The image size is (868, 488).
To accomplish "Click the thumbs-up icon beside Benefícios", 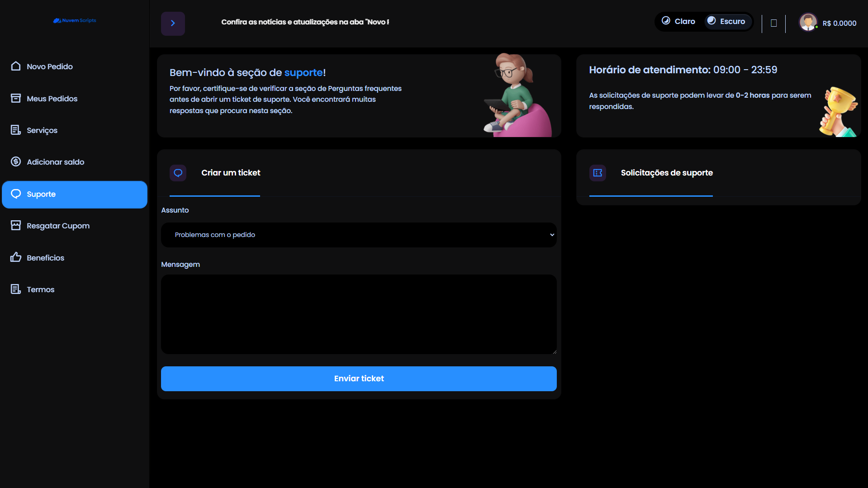I will (16, 257).
